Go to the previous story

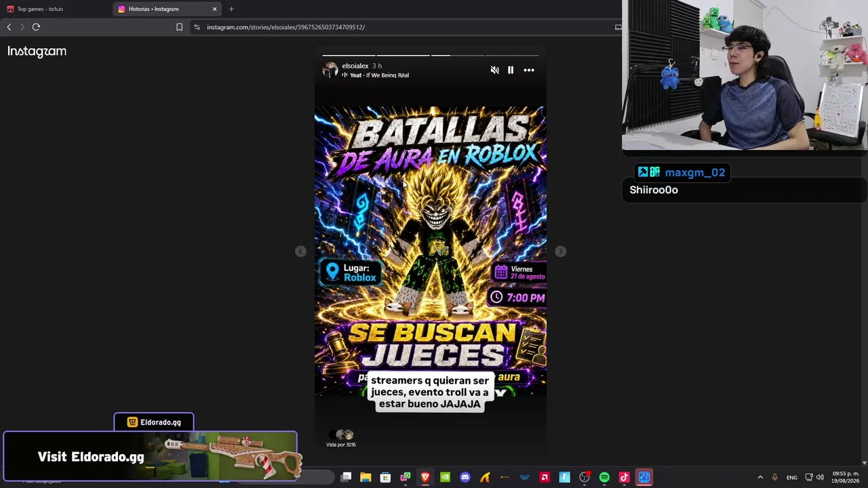point(300,251)
